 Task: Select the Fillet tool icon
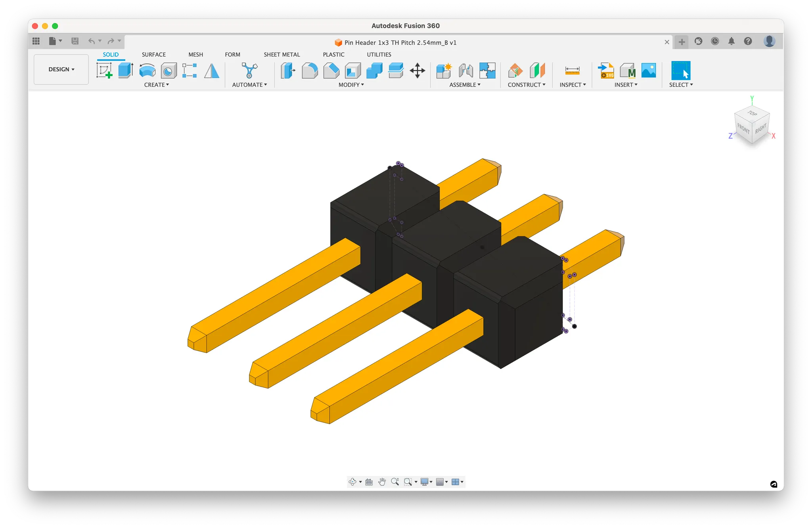point(310,71)
